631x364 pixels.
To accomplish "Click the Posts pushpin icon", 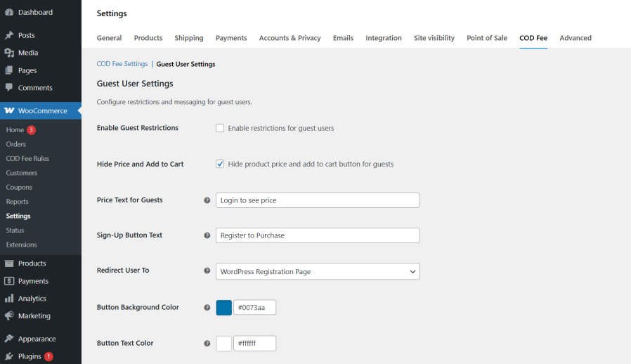I will (x=9, y=35).
